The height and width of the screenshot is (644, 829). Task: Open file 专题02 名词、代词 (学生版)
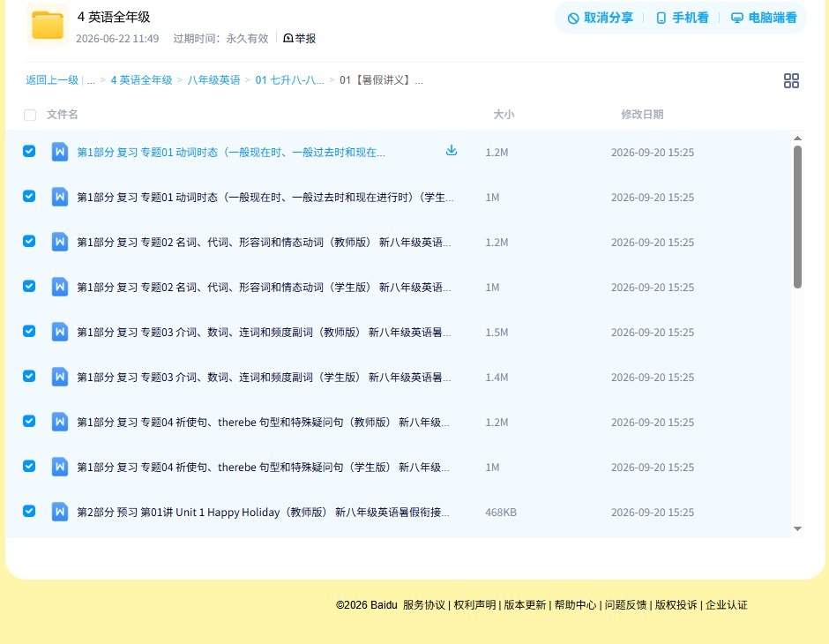tap(264, 287)
